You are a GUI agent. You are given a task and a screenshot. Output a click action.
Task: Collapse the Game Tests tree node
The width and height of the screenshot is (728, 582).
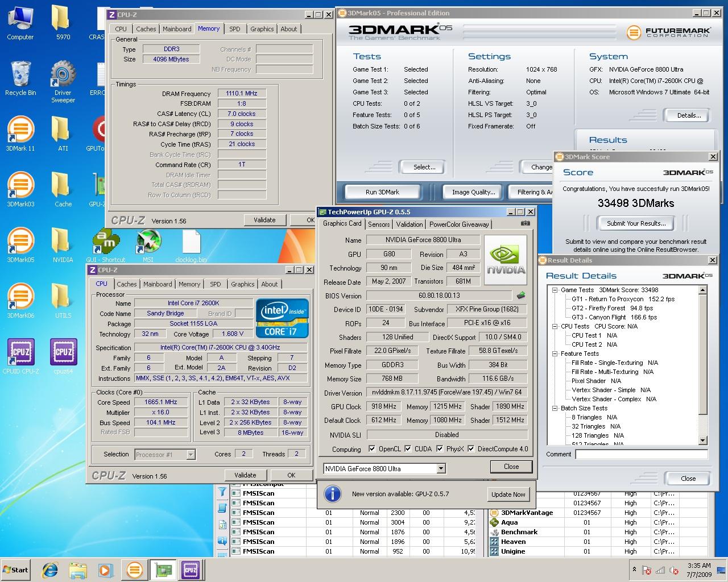(x=555, y=290)
